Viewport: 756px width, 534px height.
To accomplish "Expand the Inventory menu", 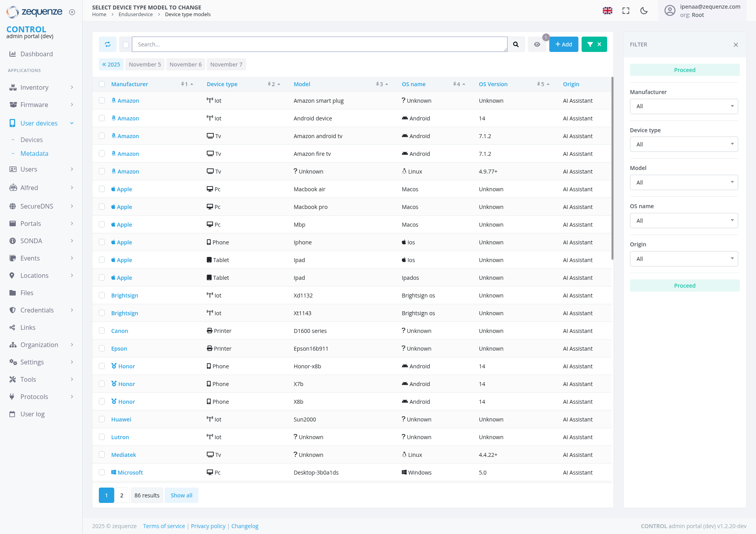I will pyautogui.click(x=41, y=87).
